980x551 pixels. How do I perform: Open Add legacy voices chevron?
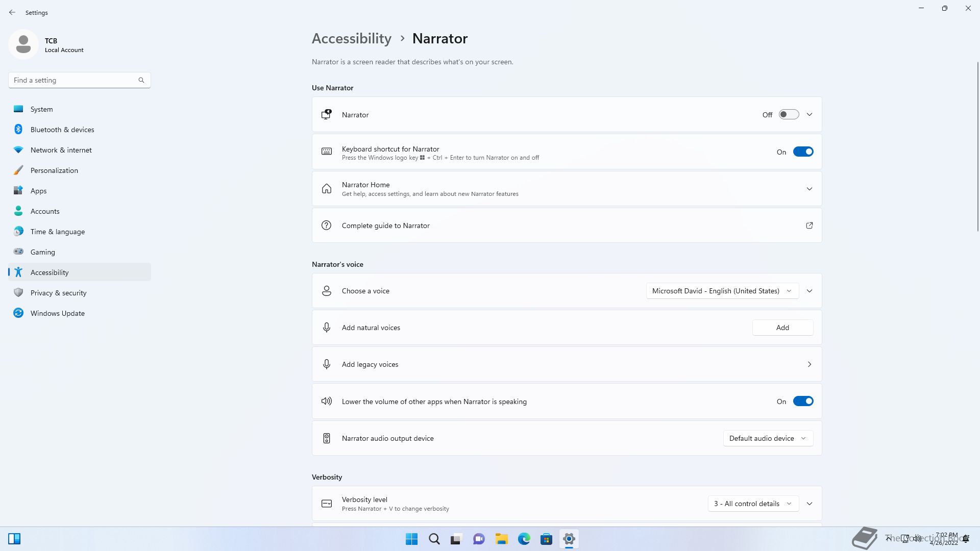point(810,364)
